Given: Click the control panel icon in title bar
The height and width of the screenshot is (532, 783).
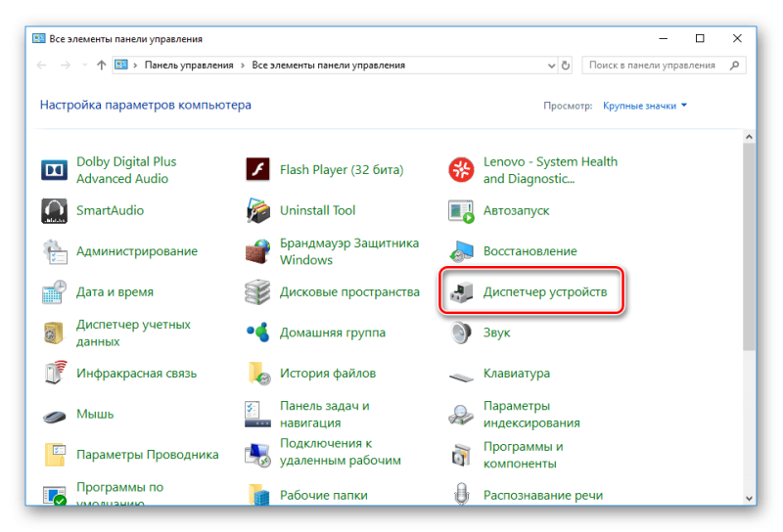Looking at the screenshot, I should point(39,38).
